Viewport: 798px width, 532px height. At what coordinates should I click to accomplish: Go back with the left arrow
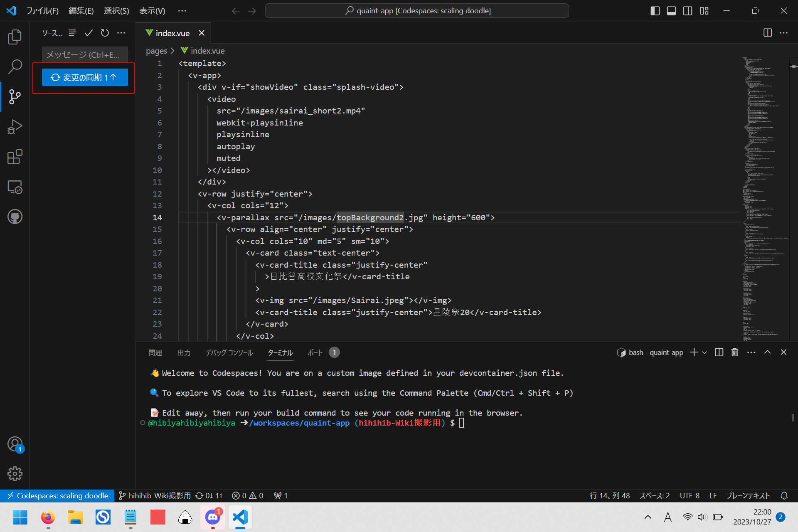tap(236, 11)
